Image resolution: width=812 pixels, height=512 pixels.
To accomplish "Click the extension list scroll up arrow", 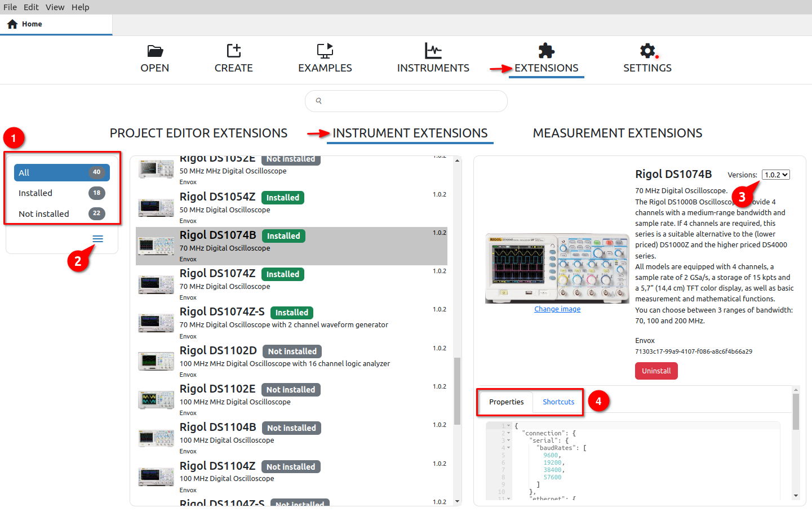I will [458, 161].
